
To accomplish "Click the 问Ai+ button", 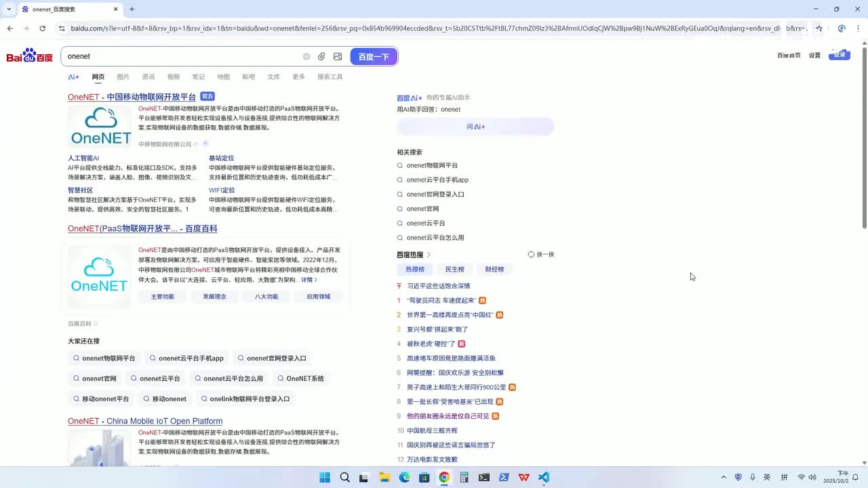I will [475, 127].
